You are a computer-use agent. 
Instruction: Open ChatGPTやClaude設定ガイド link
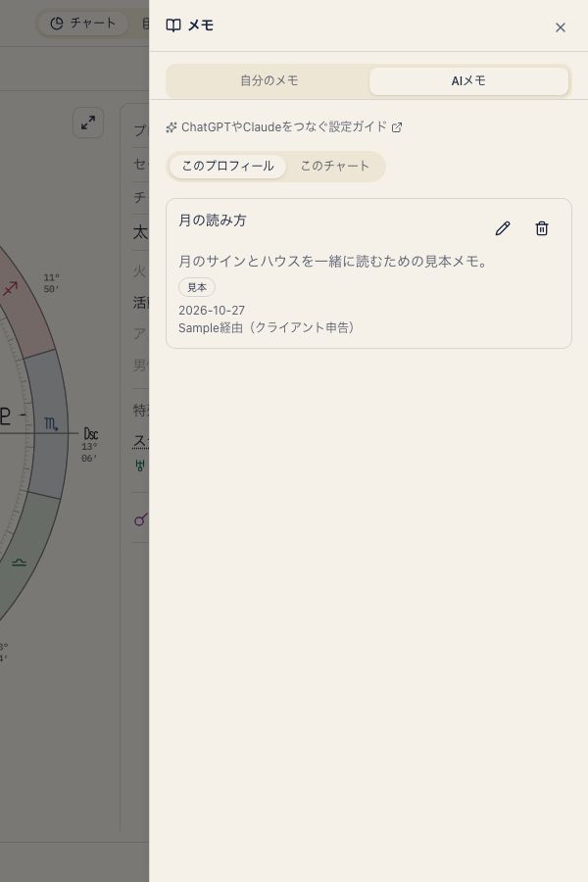(x=283, y=127)
